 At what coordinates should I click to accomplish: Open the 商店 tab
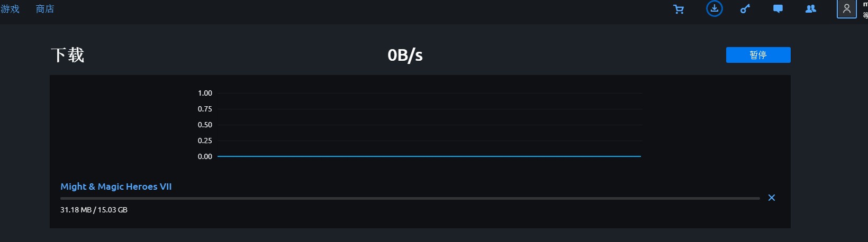pyautogui.click(x=45, y=9)
